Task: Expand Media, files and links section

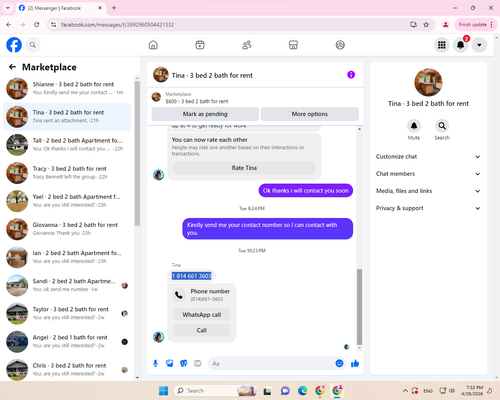Action: (428, 191)
